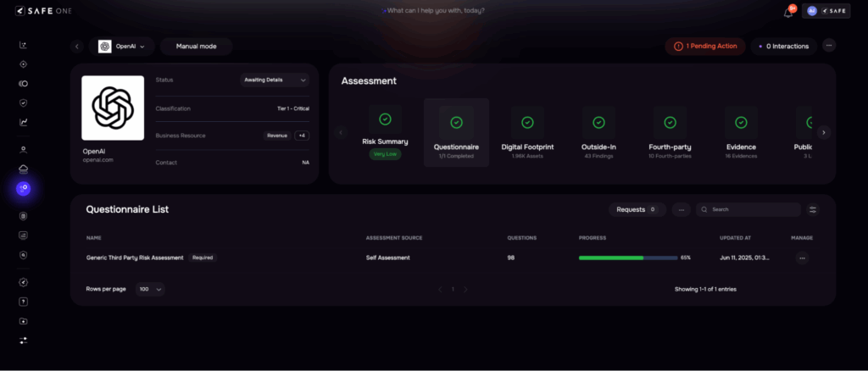Open the scatter chart sidebar icon
The width and height of the screenshot is (868, 371).
coord(23,46)
